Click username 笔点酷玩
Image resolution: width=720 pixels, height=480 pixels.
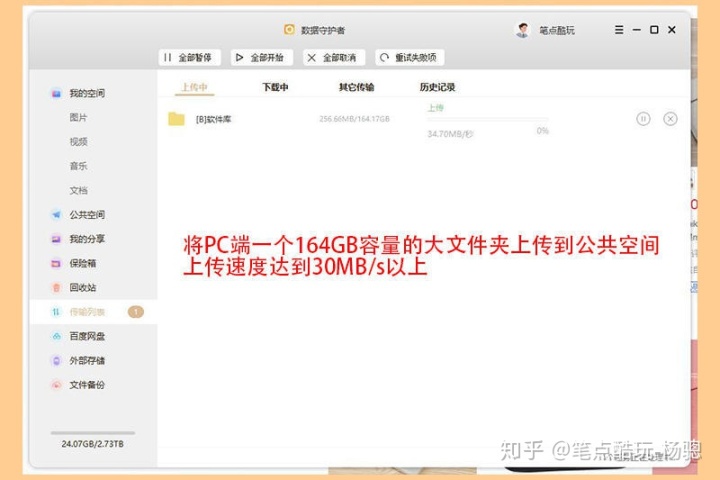click(x=557, y=30)
